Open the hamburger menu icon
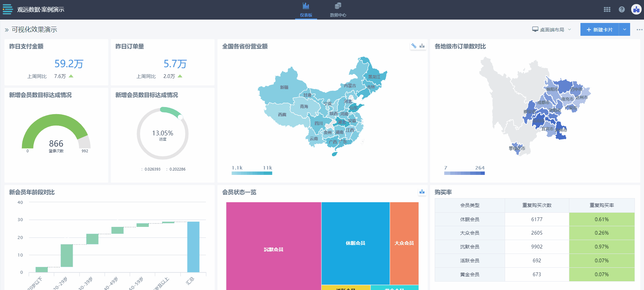 click(7, 9)
